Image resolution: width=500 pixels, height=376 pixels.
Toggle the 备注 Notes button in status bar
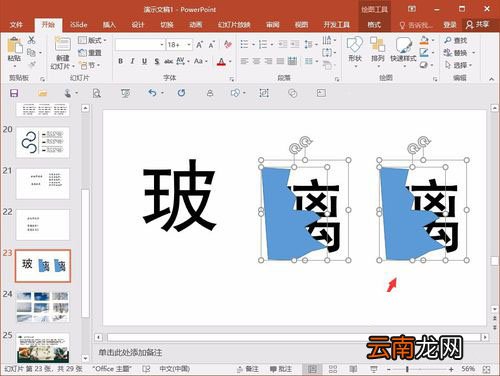(x=248, y=369)
